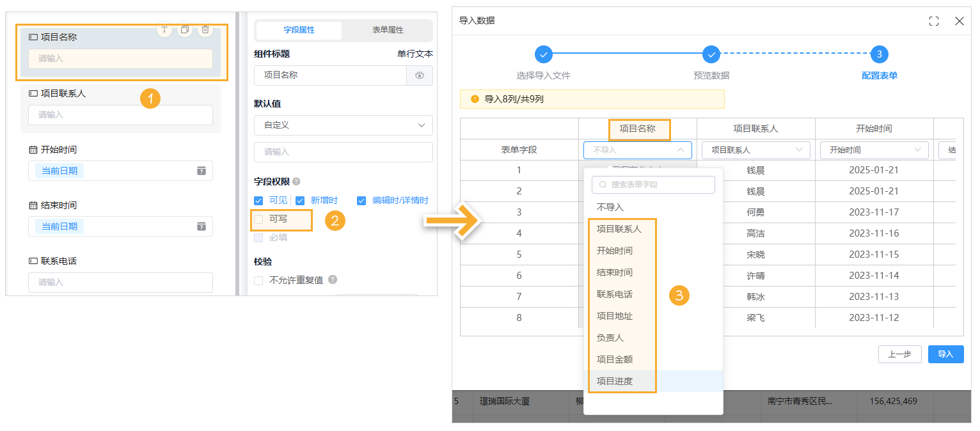Click the 预览数据 step progress indicator

[x=711, y=54]
